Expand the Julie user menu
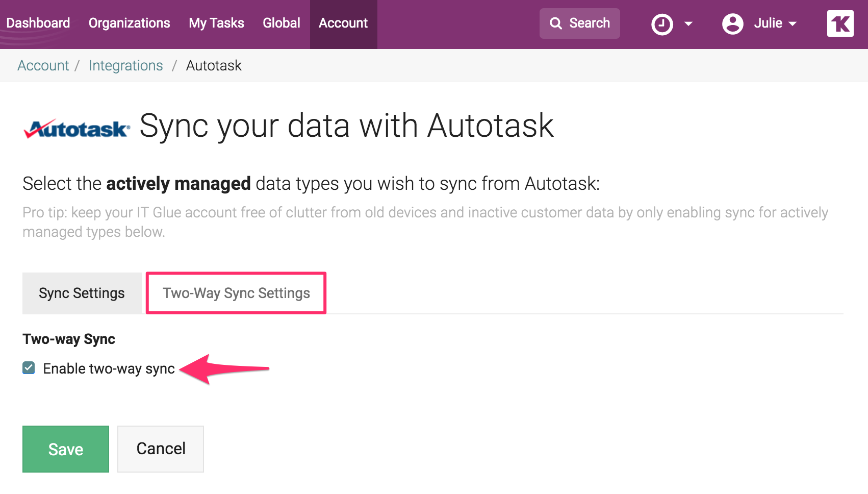The width and height of the screenshot is (868, 494). click(x=775, y=23)
